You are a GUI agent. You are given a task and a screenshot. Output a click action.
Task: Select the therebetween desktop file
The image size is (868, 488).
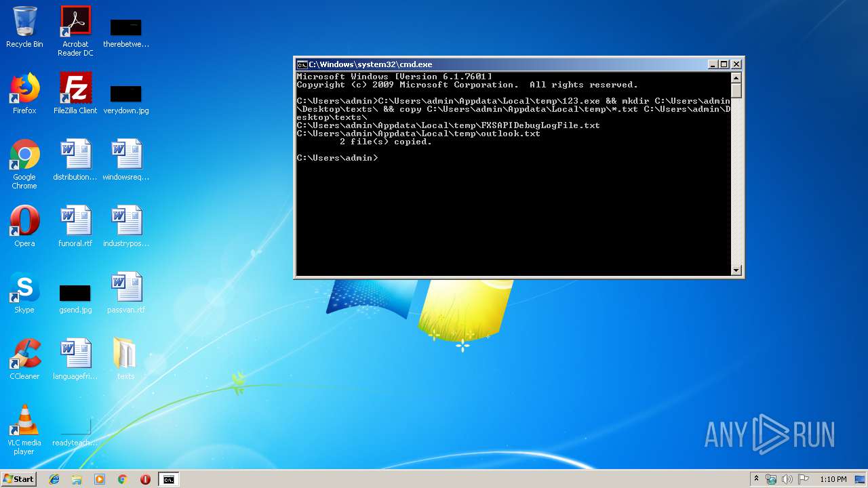tap(126, 33)
